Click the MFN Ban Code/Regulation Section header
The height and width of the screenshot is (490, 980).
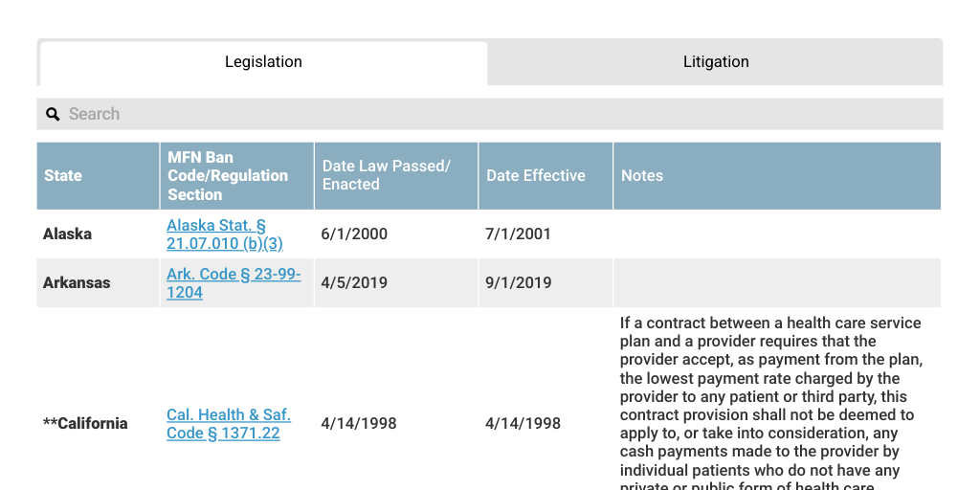[x=228, y=176]
